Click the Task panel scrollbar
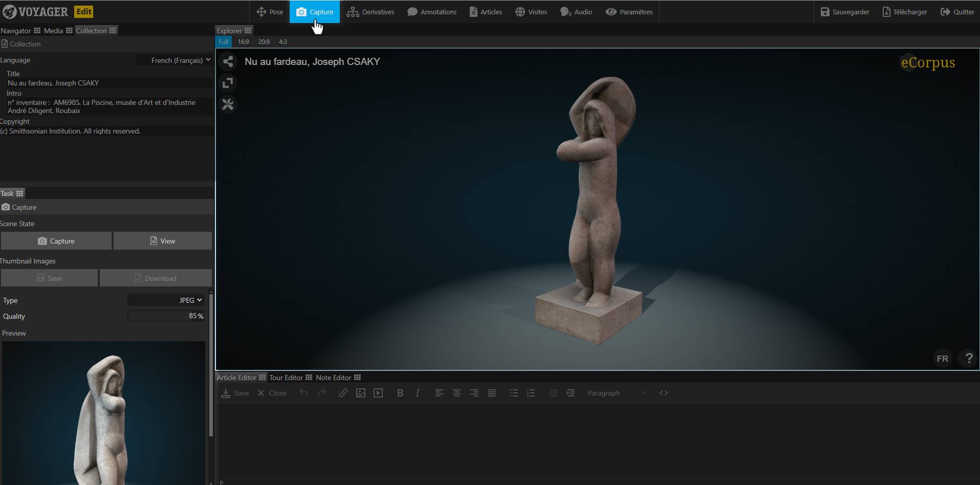Screen dimensions: 980x485 tap(211, 366)
